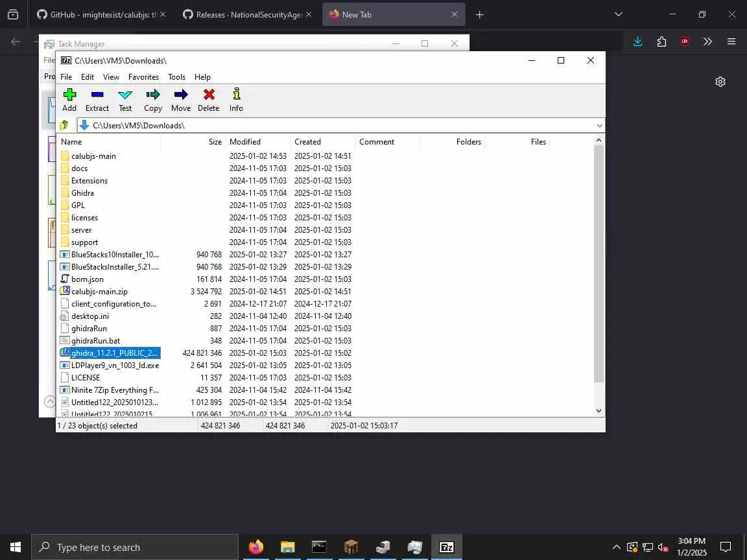
Task: Select the client_configuration_to... file
Action: [113, 304]
